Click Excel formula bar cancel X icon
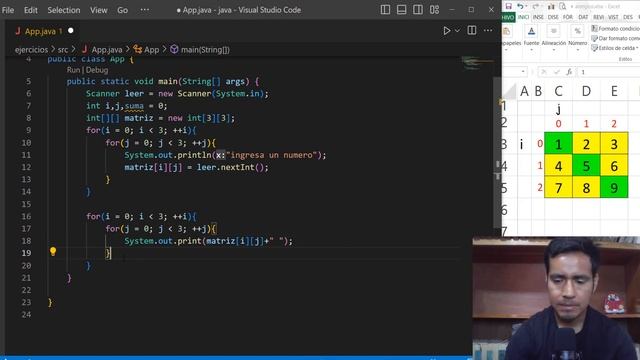 (x=543, y=72)
